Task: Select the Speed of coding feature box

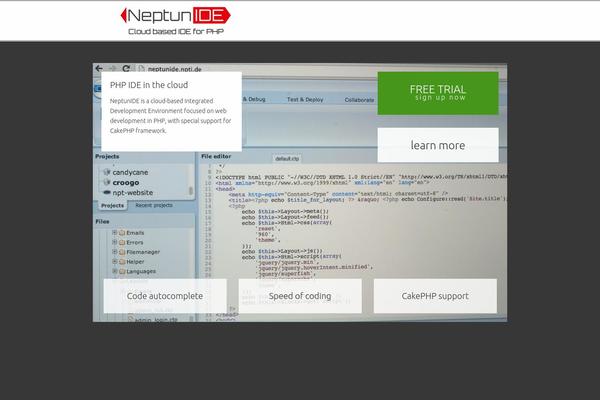Action: coord(300,296)
